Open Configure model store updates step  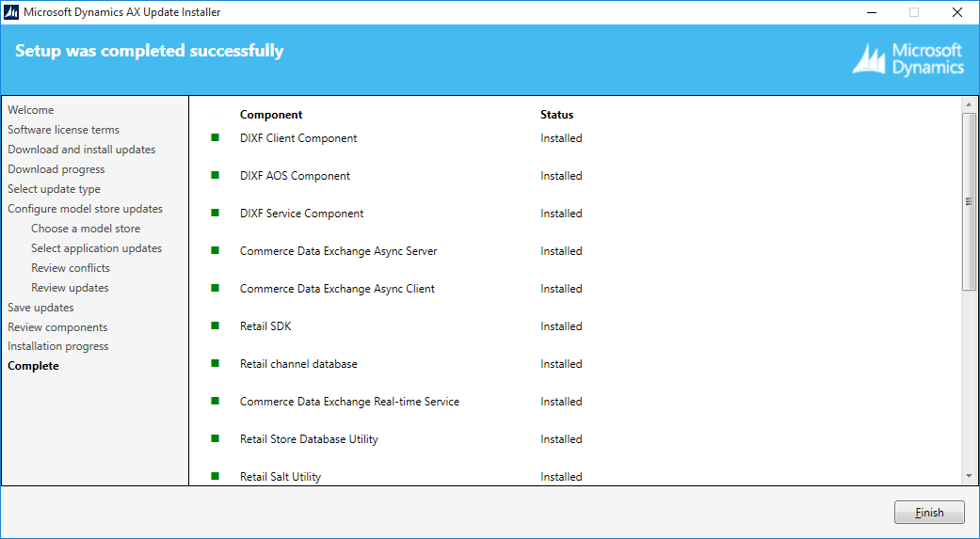85,209
